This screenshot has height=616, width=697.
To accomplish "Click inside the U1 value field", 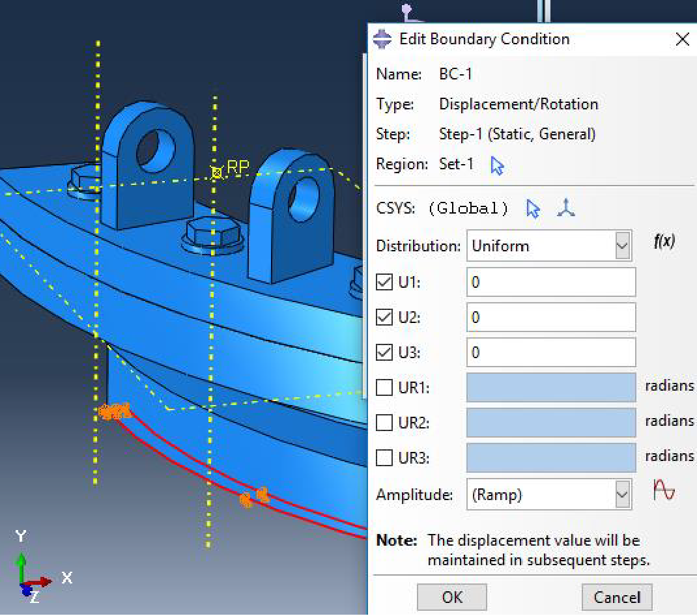I will pos(551,282).
